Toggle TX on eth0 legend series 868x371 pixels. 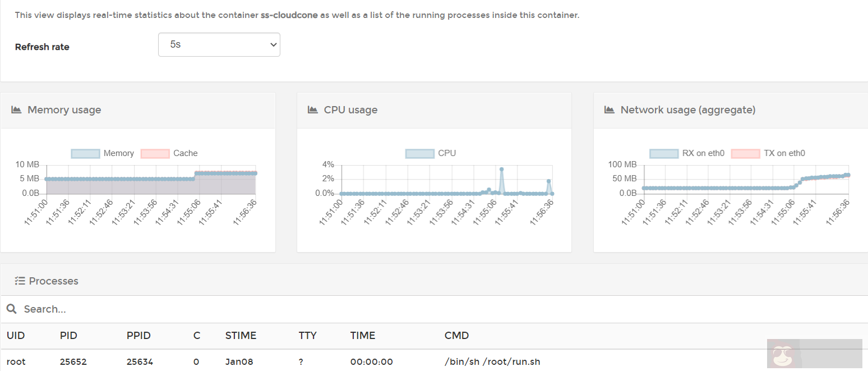768,153
